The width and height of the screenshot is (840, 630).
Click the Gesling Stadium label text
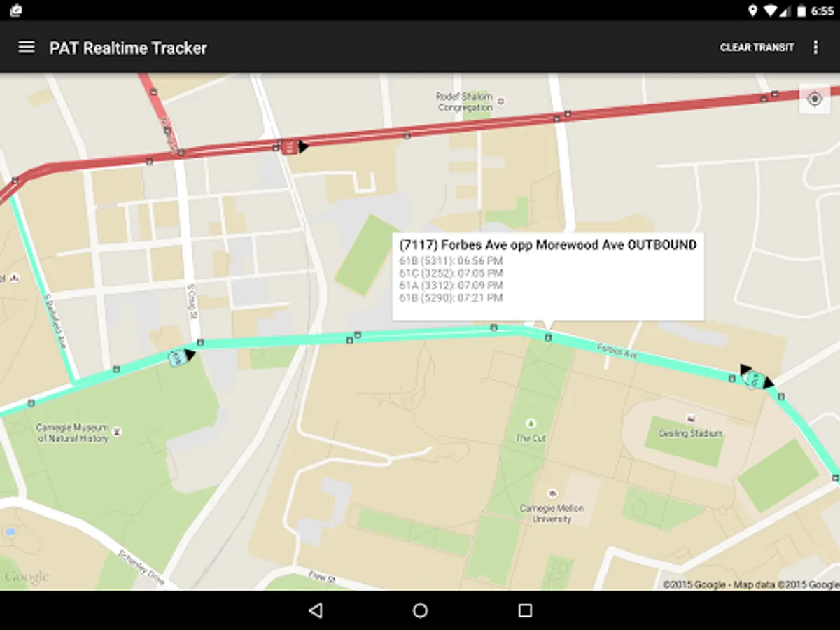690,434
